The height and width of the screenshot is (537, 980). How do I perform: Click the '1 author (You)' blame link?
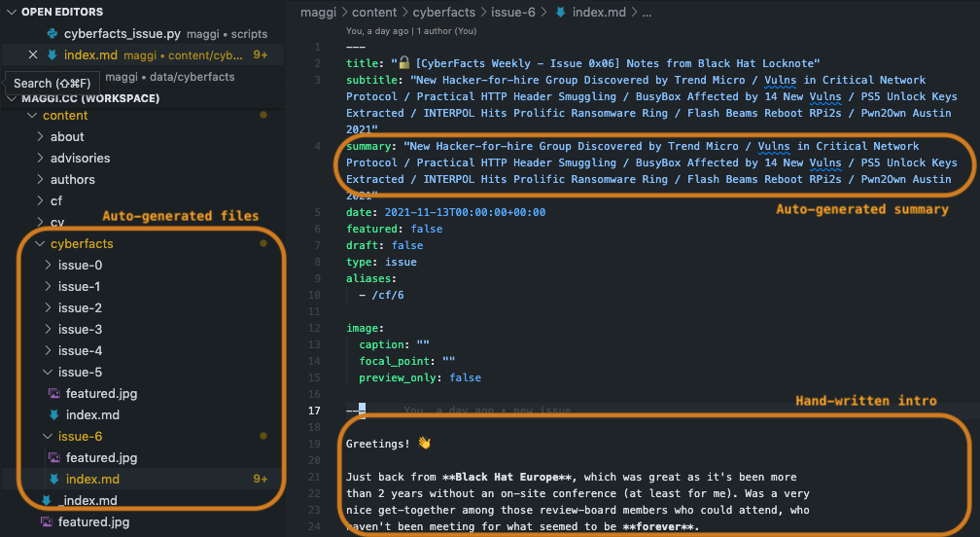pyautogui.click(x=447, y=30)
